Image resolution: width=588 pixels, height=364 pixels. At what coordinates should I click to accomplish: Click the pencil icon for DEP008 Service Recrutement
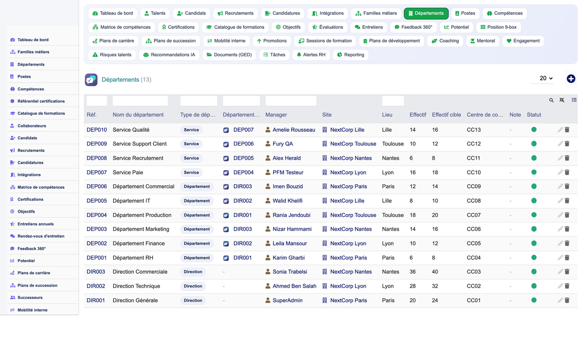(560, 158)
